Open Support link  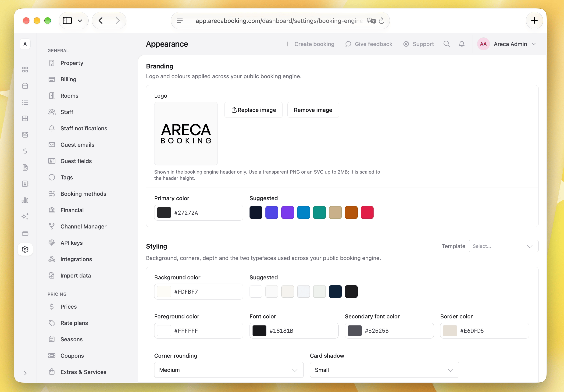pyautogui.click(x=419, y=44)
